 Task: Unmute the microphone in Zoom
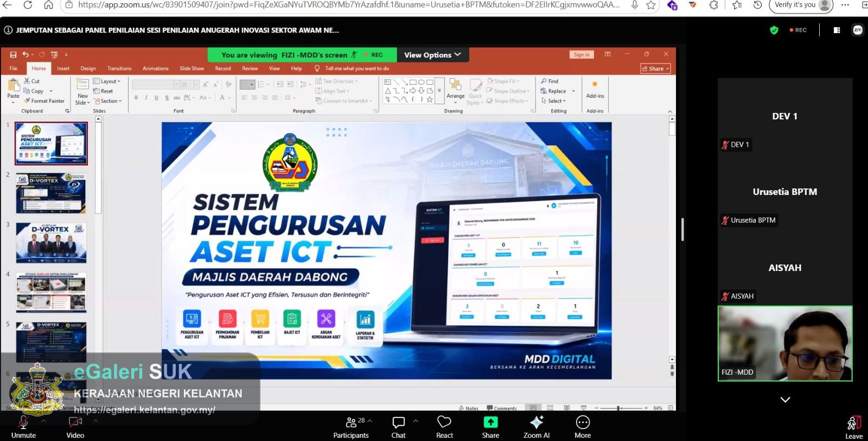(x=23, y=427)
